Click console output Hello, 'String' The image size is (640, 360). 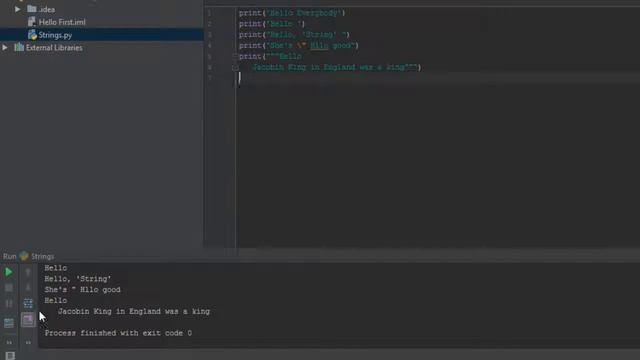[78, 279]
